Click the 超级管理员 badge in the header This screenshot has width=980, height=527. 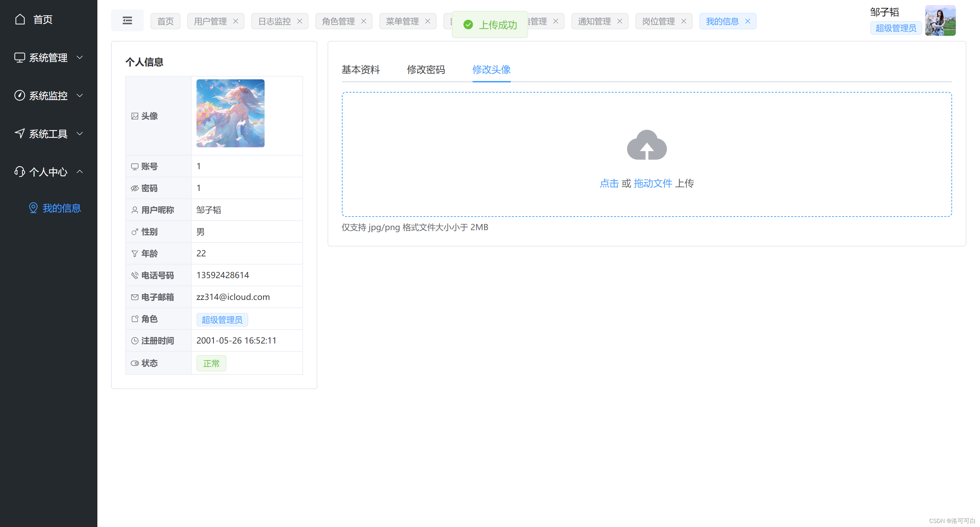coord(896,28)
